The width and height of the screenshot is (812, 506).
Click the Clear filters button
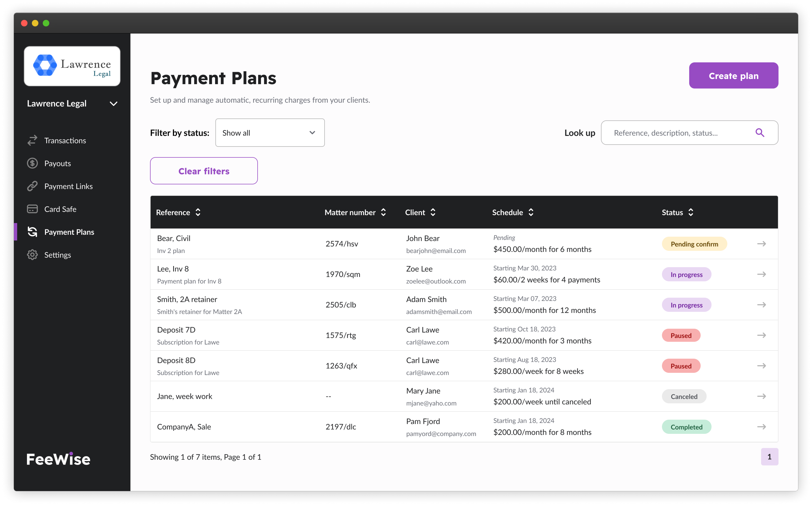[204, 171]
